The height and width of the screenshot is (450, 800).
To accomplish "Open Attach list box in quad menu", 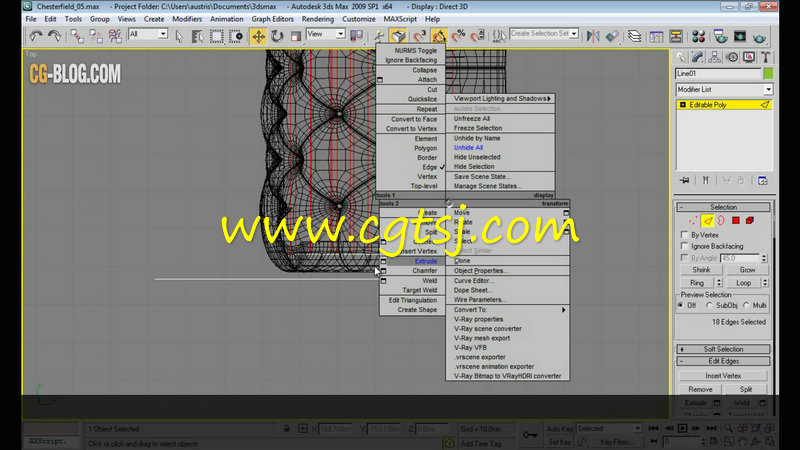I will pyautogui.click(x=380, y=80).
